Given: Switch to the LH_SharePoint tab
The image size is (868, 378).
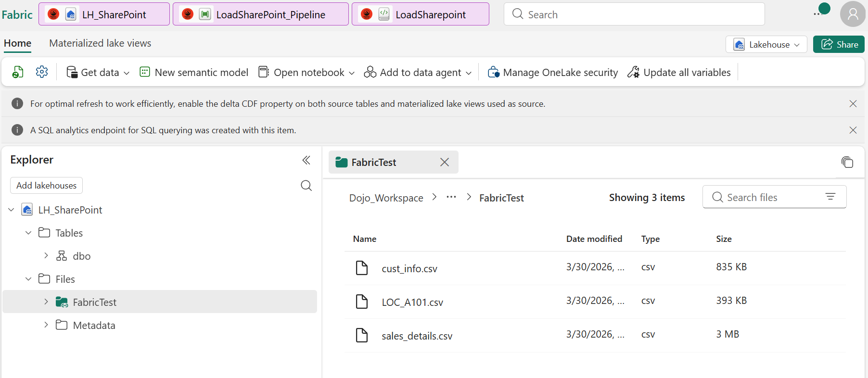Looking at the screenshot, I should (104, 14).
